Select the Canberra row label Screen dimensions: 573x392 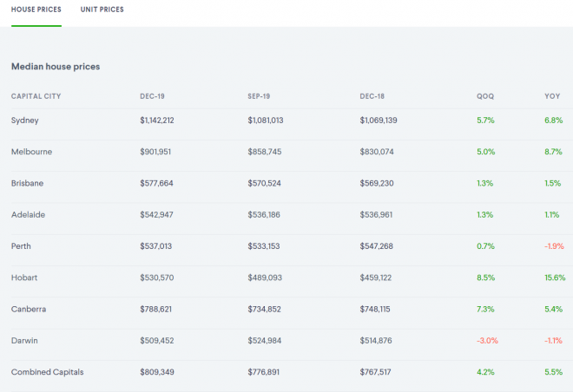pyautogui.click(x=29, y=309)
